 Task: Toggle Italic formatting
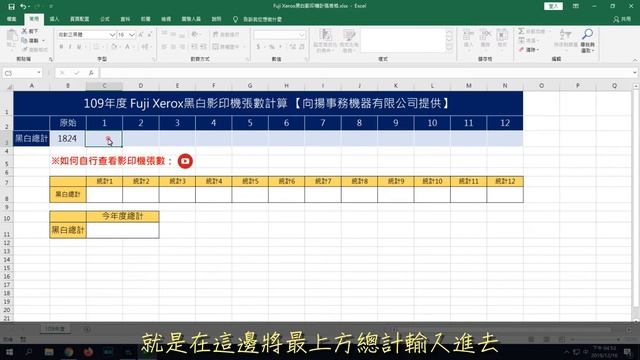click(70, 47)
